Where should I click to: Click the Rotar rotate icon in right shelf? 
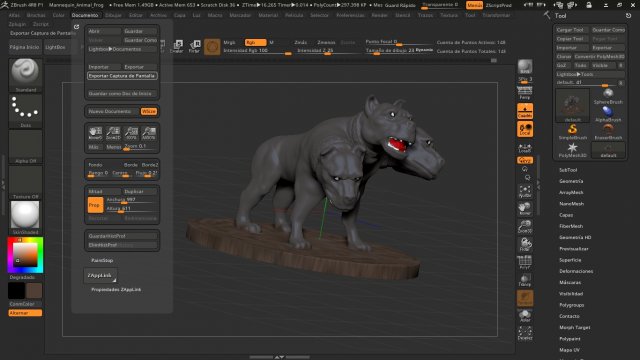tap(525, 244)
